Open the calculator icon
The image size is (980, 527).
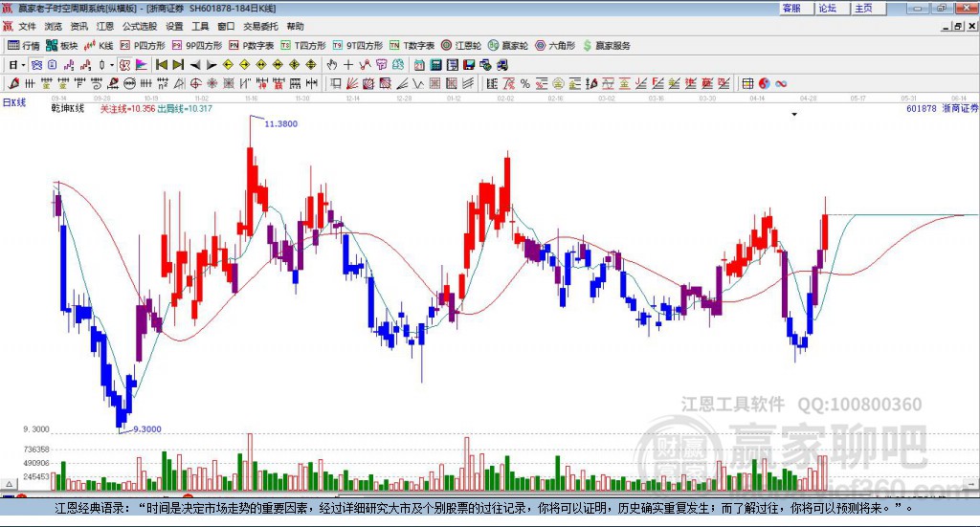tap(435, 65)
